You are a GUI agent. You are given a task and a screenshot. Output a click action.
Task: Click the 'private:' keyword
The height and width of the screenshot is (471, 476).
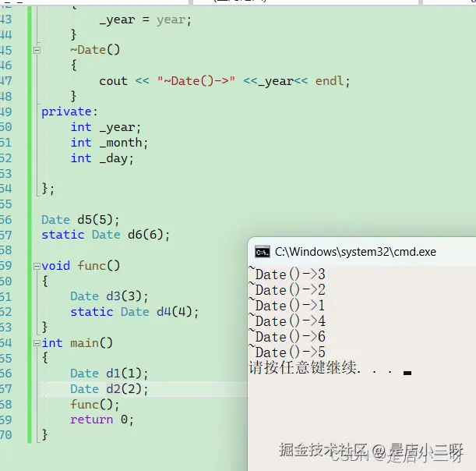[69, 112]
